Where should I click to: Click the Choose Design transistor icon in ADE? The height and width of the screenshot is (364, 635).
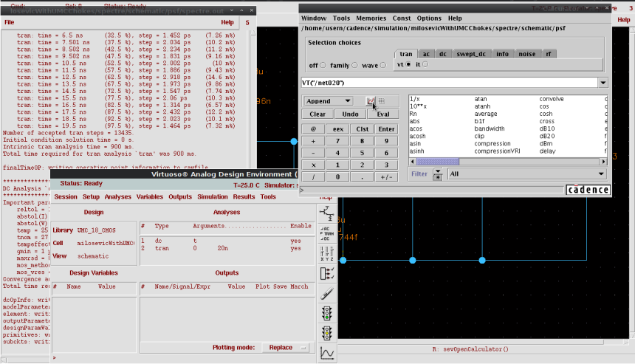(327, 213)
